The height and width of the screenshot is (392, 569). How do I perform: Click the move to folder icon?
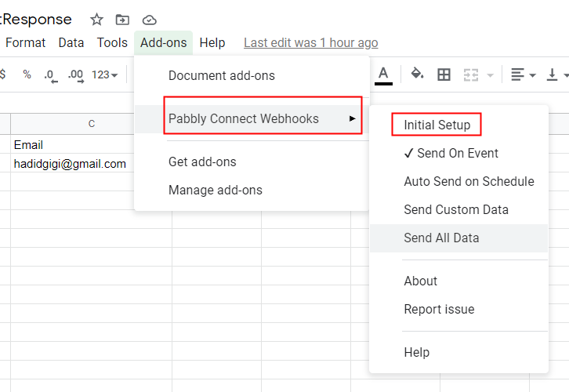tap(122, 20)
